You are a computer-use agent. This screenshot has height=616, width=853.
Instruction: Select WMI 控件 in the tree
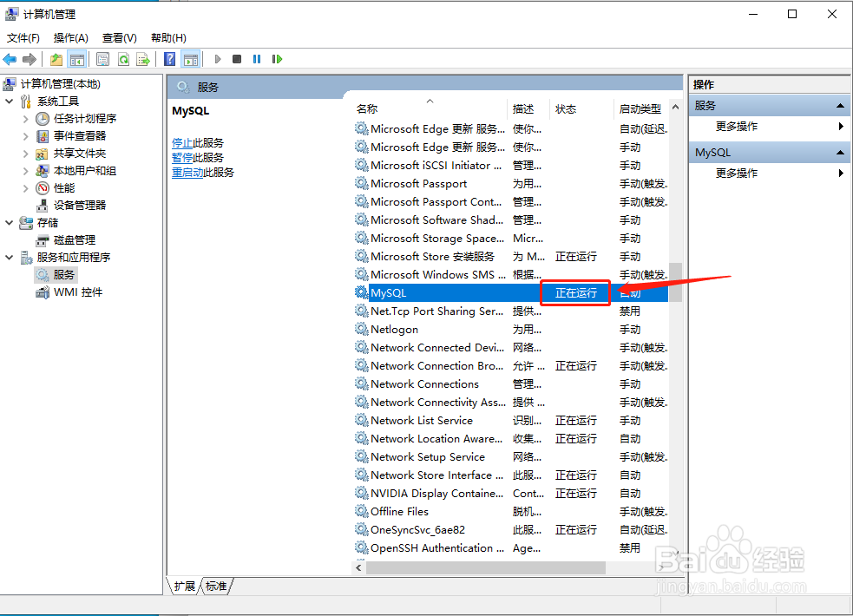click(78, 292)
